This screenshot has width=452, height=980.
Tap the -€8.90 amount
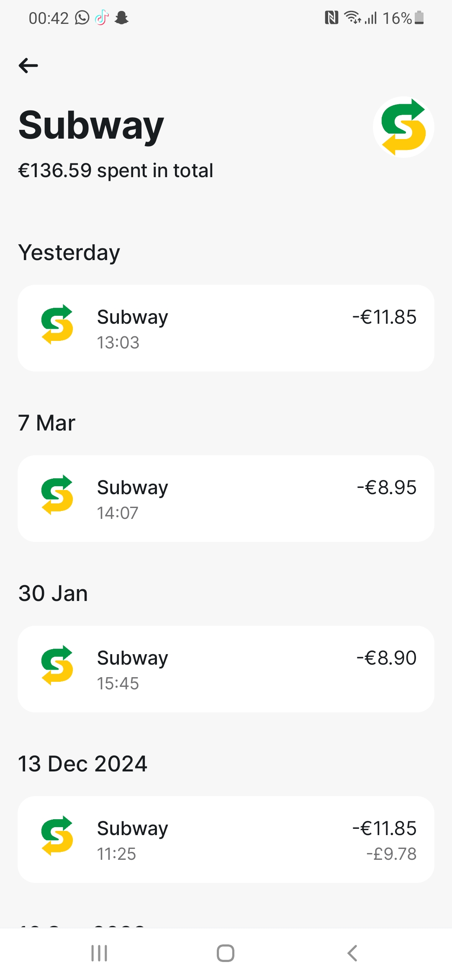click(x=386, y=658)
